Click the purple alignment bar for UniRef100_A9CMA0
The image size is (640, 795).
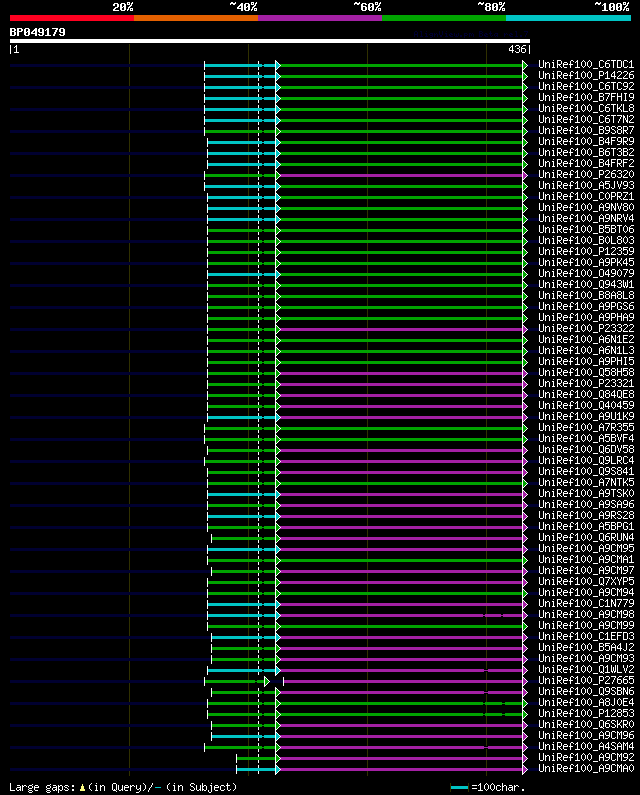pos(402,770)
